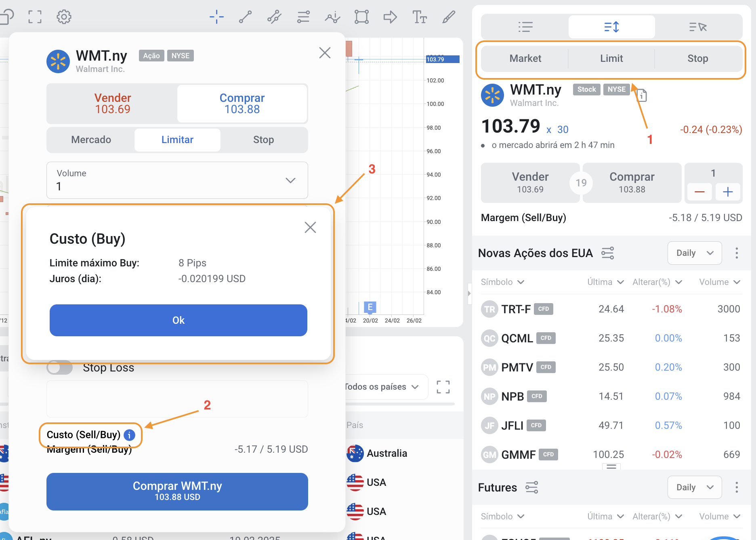Open more options for Futures section
756x540 pixels.
pyautogui.click(x=737, y=487)
